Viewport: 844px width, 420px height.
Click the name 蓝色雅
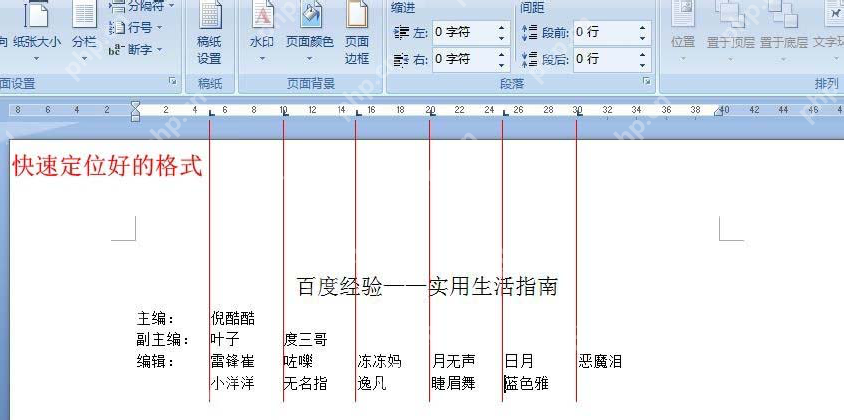coord(527,383)
